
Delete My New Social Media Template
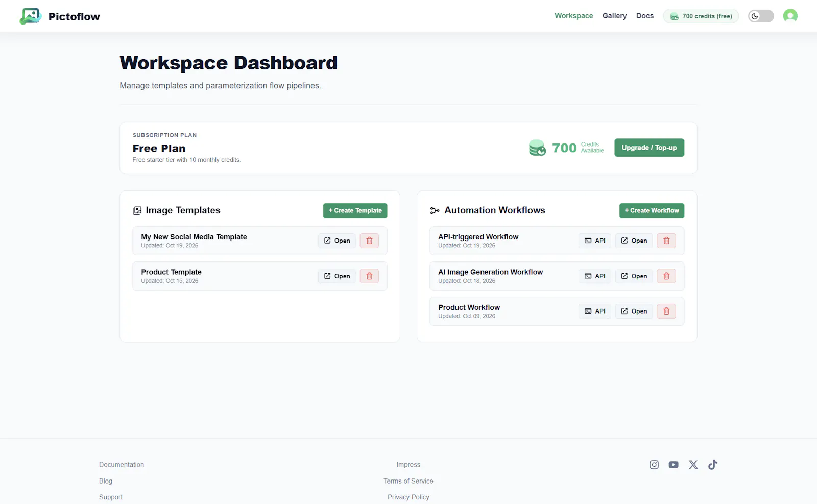click(369, 241)
